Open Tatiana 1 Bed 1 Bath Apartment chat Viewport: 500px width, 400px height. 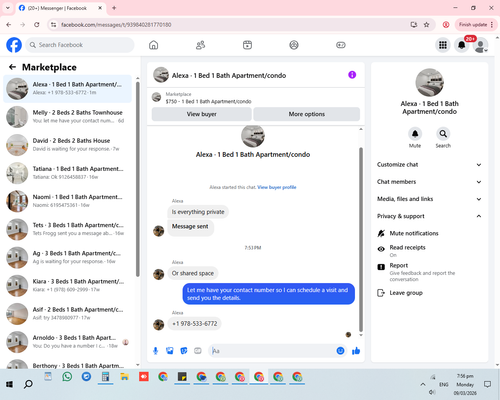[67, 173]
